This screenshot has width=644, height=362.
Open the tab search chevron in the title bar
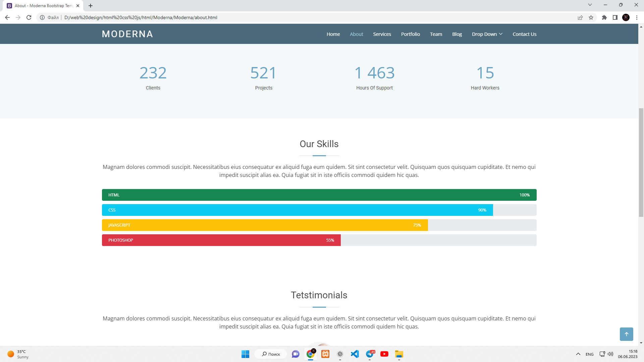click(590, 5)
